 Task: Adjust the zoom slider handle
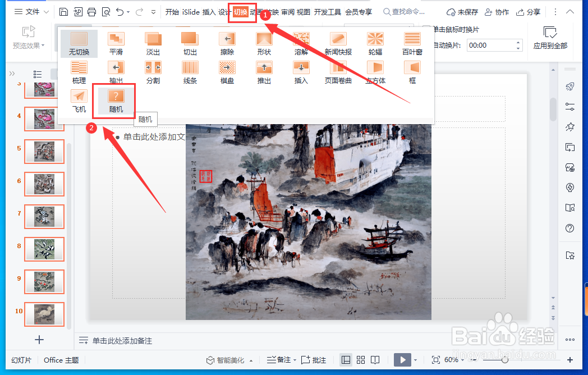(x=505, y=360)
